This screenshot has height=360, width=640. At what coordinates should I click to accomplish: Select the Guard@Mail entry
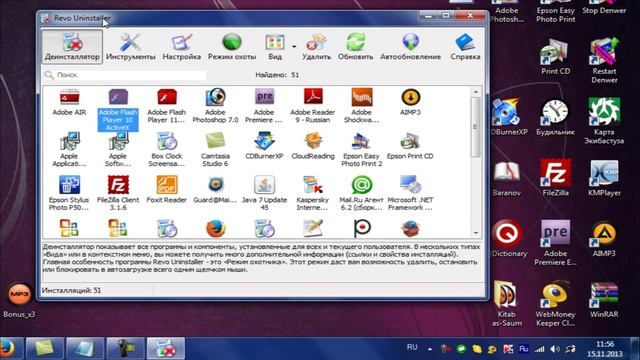point(215,189)
